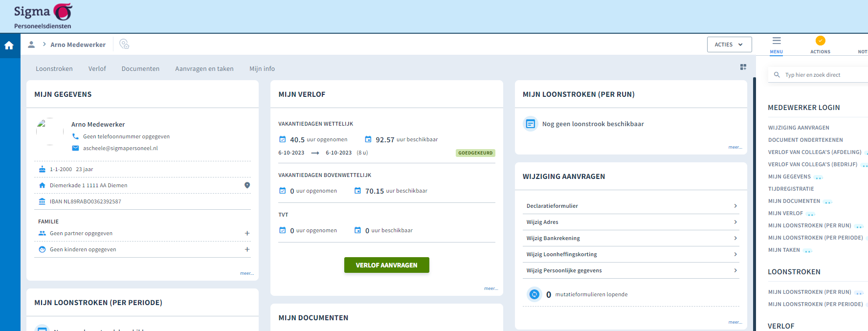Switch to the Aanvragen en taken tab
This screenshot has height=331, width=868.
204,69
